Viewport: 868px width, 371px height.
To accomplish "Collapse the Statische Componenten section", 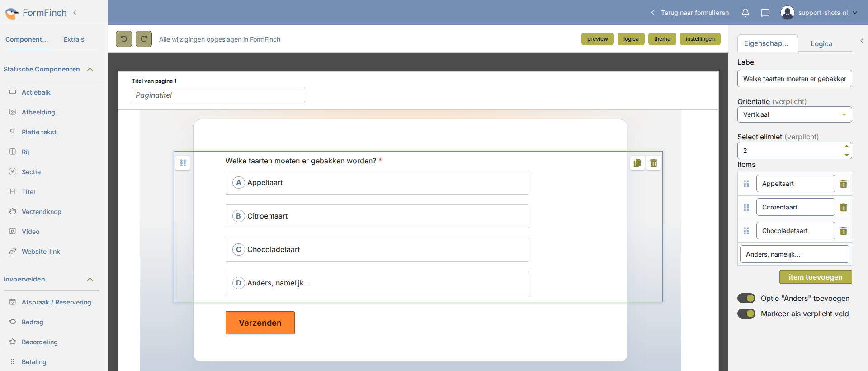I will 90,69.
